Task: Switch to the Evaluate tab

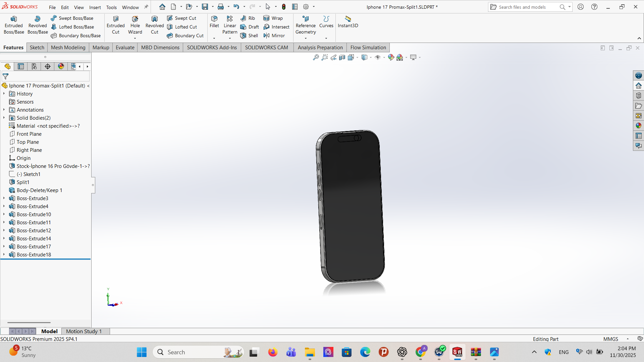Action: click(x=125, y=48)
